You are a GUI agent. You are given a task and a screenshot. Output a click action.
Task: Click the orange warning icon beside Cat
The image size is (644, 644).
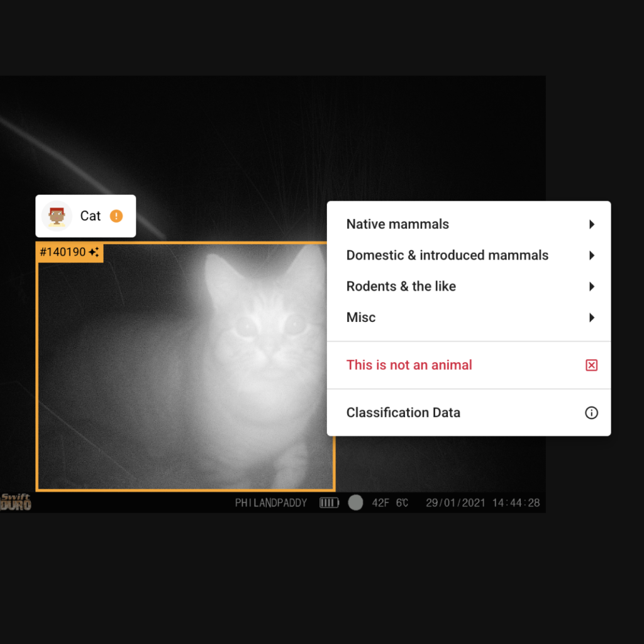[x=116, y=216]
